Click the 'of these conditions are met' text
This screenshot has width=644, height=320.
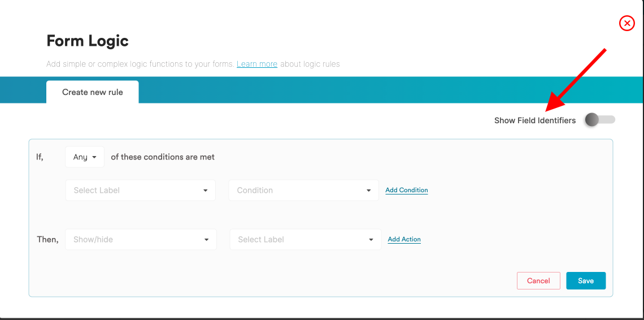163,157
